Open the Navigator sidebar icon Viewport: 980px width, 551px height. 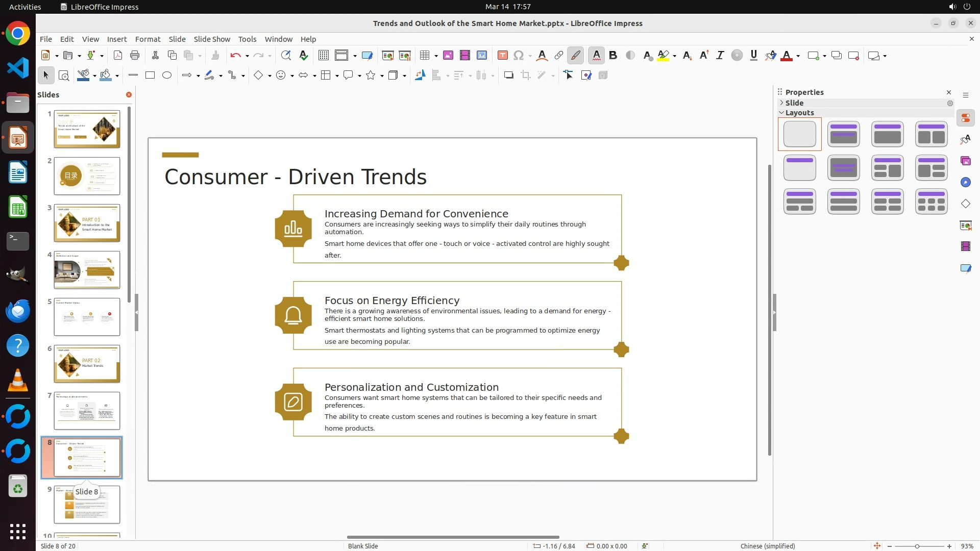click(965, 183)
